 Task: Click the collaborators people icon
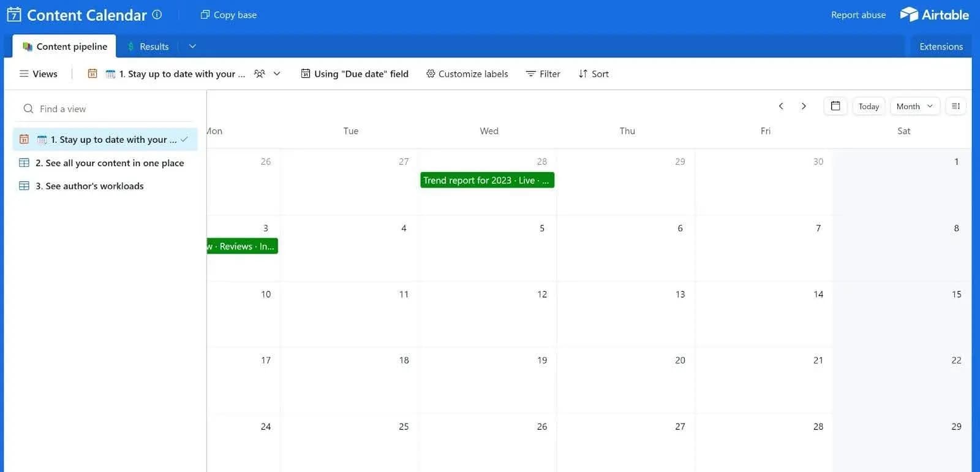260,74
